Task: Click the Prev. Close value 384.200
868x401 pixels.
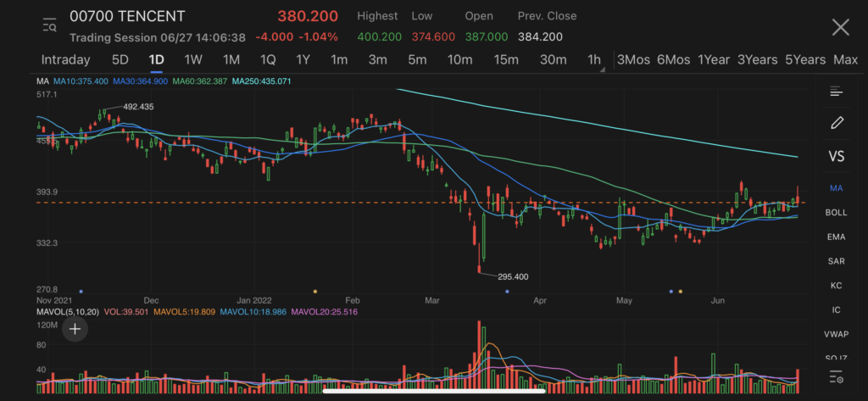Action: pos(540,37)
